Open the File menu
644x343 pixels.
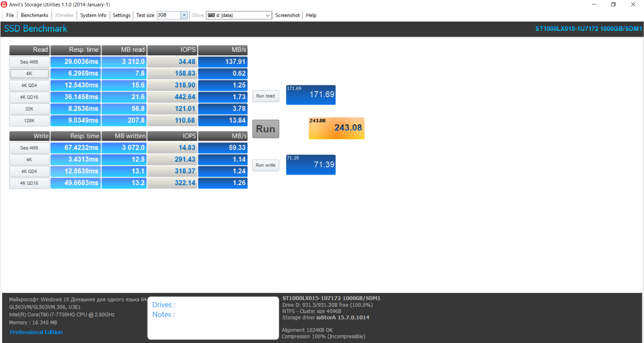pyautogui.click(x=10, y=15)
